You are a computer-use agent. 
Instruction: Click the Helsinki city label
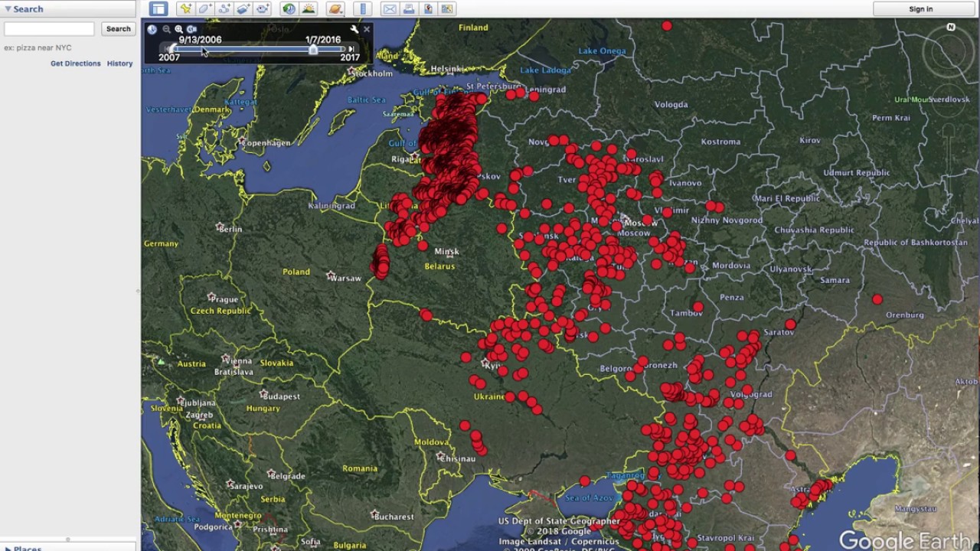click(447, 68)
